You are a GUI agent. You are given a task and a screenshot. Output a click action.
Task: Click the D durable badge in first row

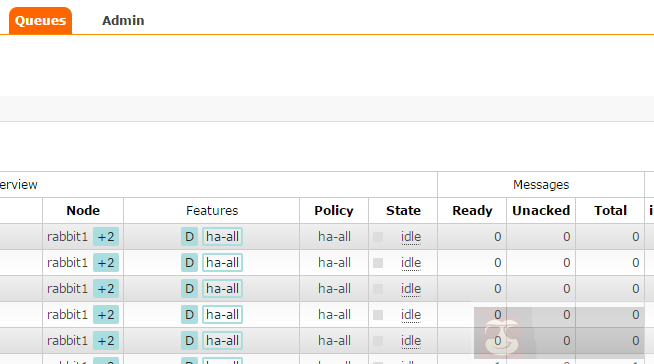coord(189,237)
